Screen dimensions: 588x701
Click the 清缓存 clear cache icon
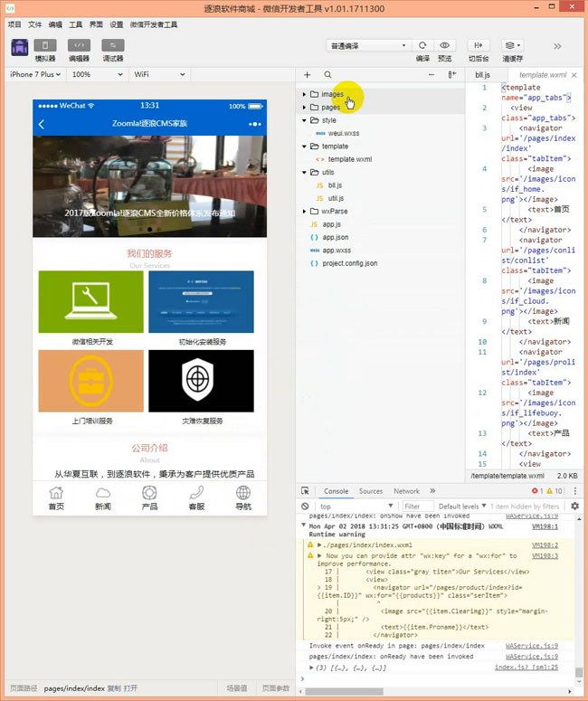click(512, 45)
